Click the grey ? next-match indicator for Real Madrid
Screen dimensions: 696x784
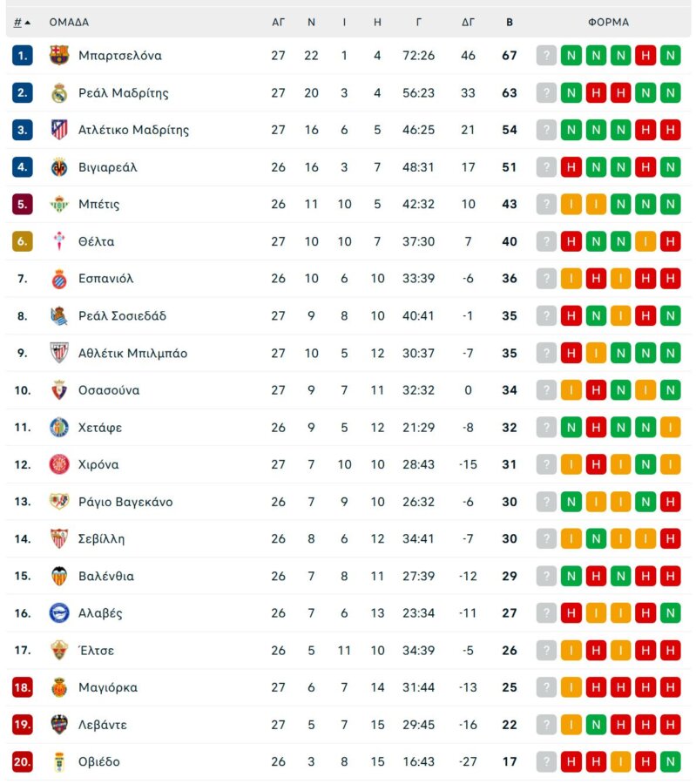coord(547,92)
